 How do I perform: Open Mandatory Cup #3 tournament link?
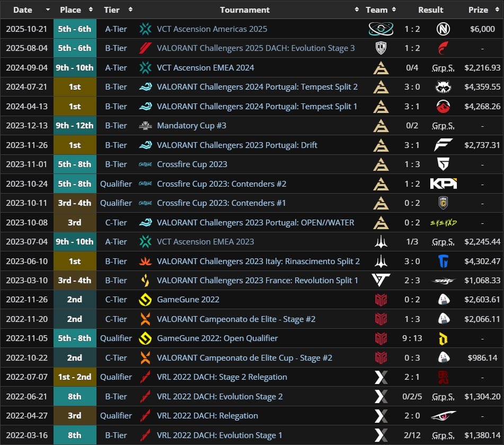click(x=191, y=126)
